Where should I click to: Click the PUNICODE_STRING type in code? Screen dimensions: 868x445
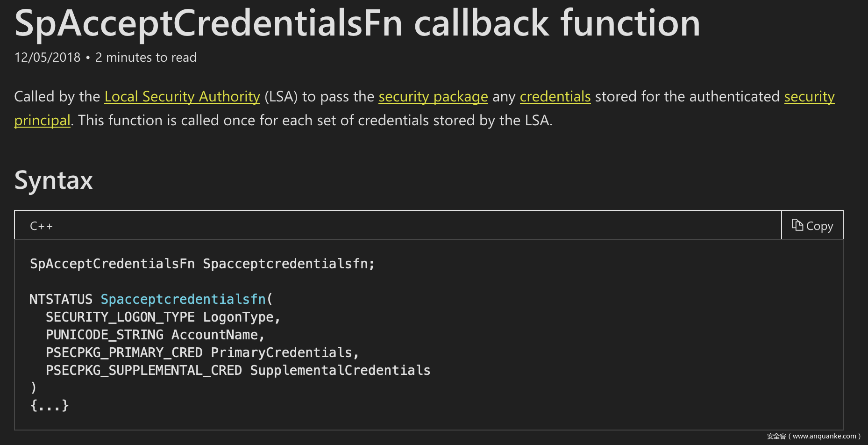coord(105,335)
